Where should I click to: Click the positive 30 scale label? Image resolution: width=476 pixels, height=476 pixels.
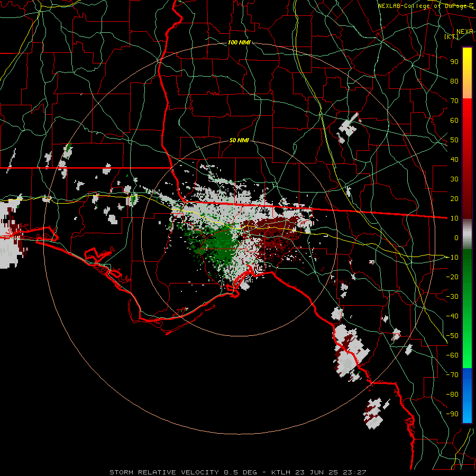coord(454,179)
